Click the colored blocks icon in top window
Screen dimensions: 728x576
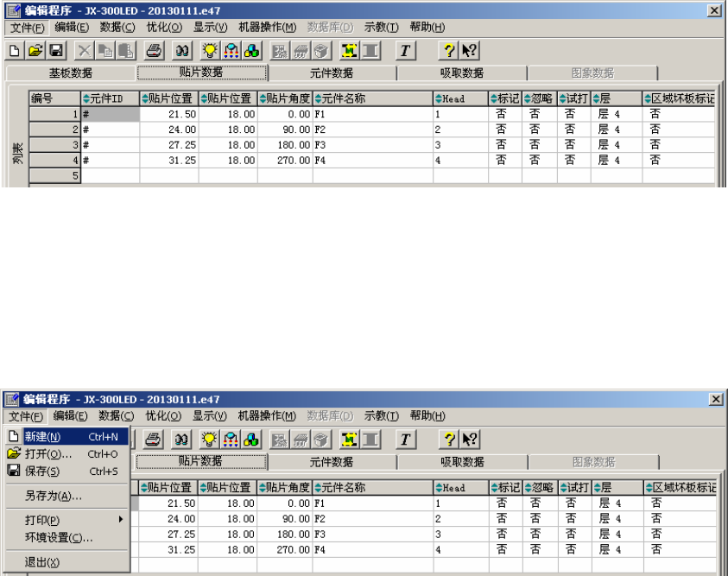point(251,51)
